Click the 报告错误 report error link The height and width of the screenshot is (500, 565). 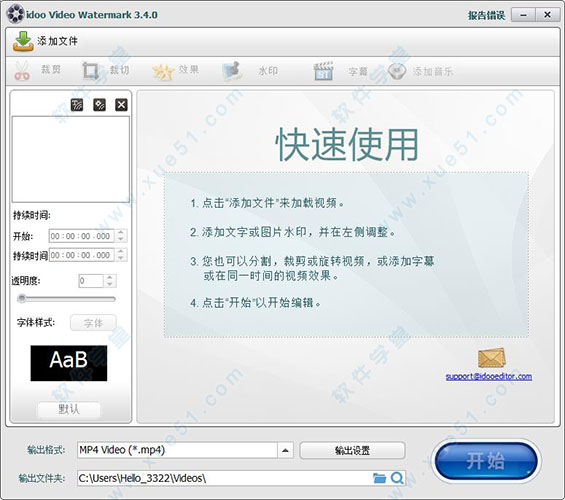[x=486, y=15]
